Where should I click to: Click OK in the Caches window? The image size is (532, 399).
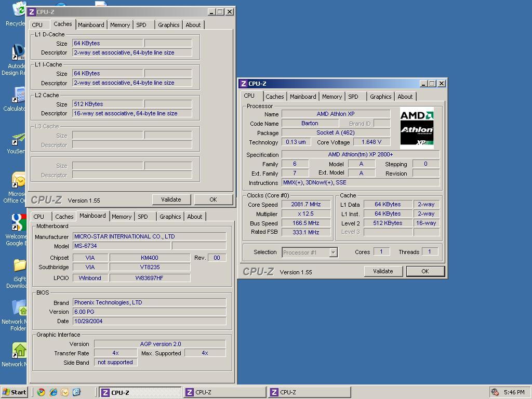tap(213, 199)
